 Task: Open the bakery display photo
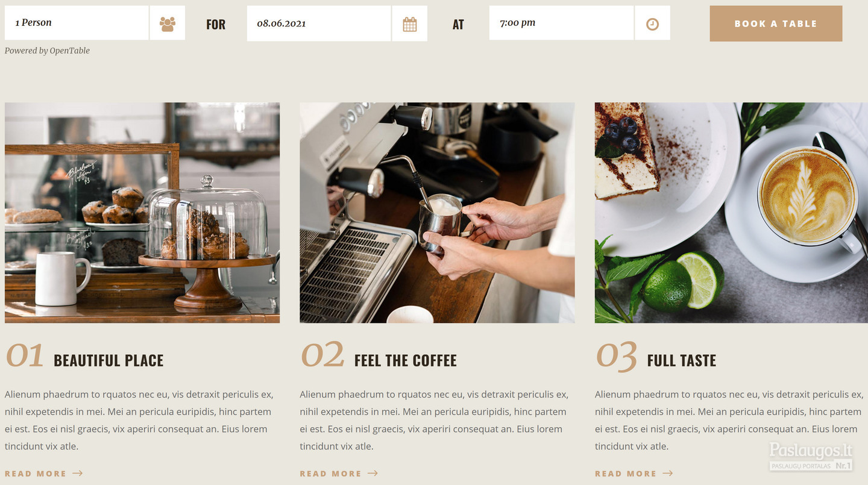point(142,213)
